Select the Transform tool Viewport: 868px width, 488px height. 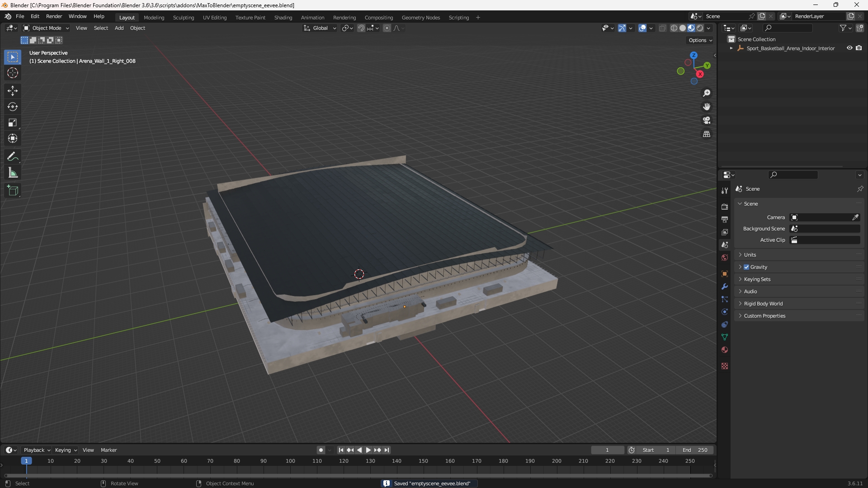13,138
